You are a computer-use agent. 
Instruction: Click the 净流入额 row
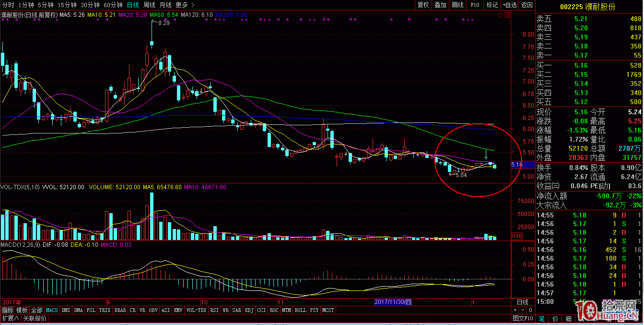(x=589, y=196)
